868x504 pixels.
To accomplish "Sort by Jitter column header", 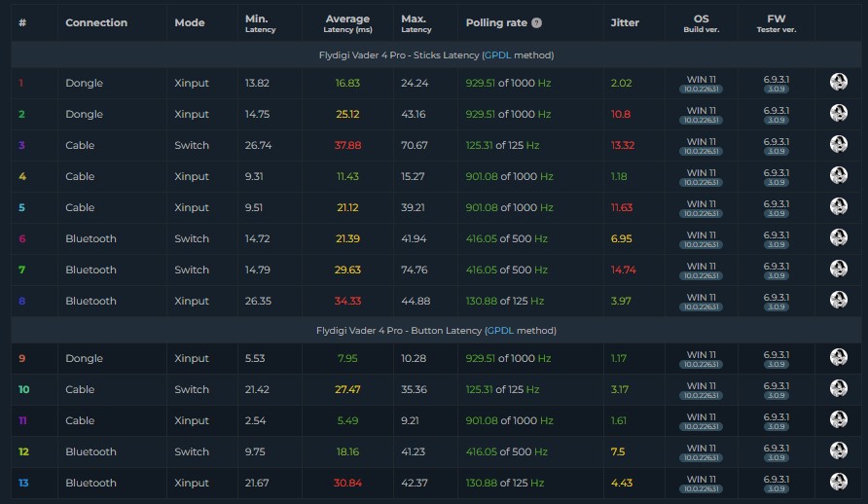I will (625, 22).
